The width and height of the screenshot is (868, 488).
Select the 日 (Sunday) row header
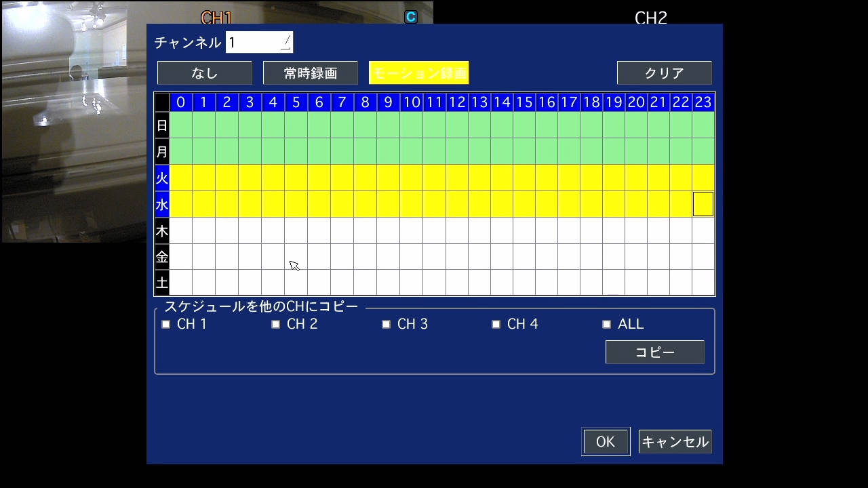click(162, 125)
